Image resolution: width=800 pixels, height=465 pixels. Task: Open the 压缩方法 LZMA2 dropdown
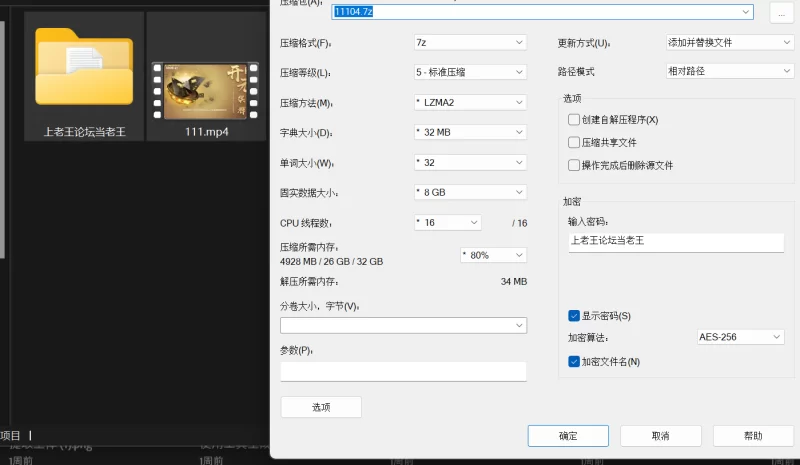[470, 102]
